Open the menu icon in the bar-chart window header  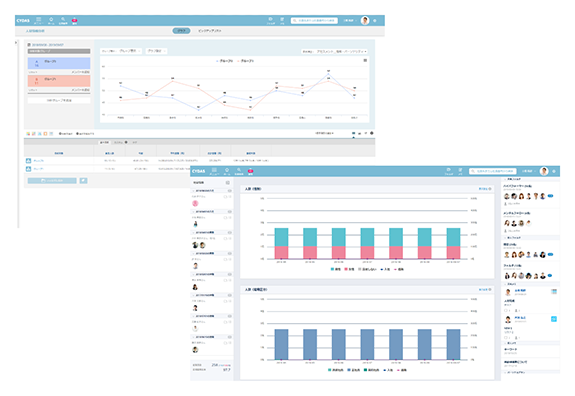coord(214,171)
